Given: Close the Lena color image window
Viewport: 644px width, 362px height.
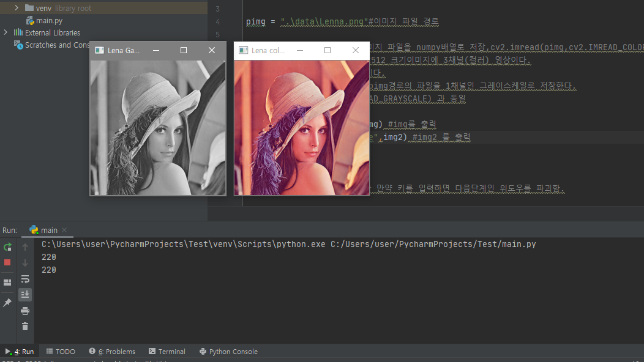Looking at the screenshot, I should [355, 50].
